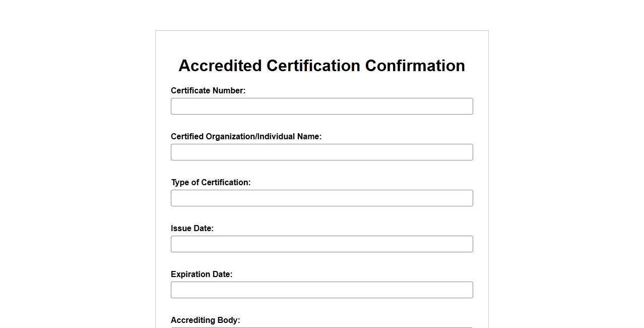The image size is (644, 328).
Task: Click the "Certified Organization/Individual Name:" label
Action: [x=246, y=137]
